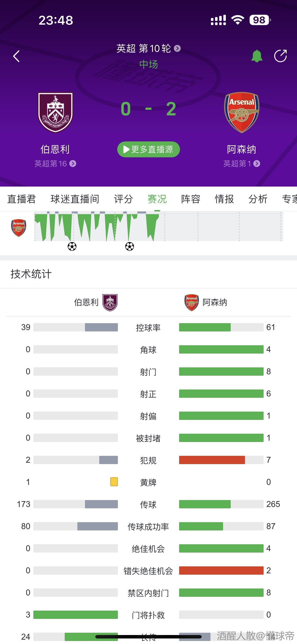Tap 更多直播源 button
Image resolution: width=297 pixels, height=644 pixels.
click(x=148, y=149)
